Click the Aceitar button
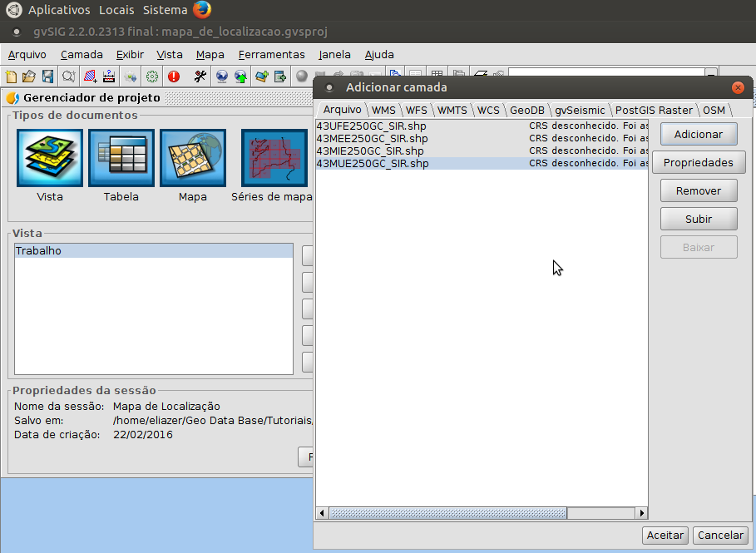The width and height of the screenshot is (756, 553). pyautogui.click(x=665, y=535)
